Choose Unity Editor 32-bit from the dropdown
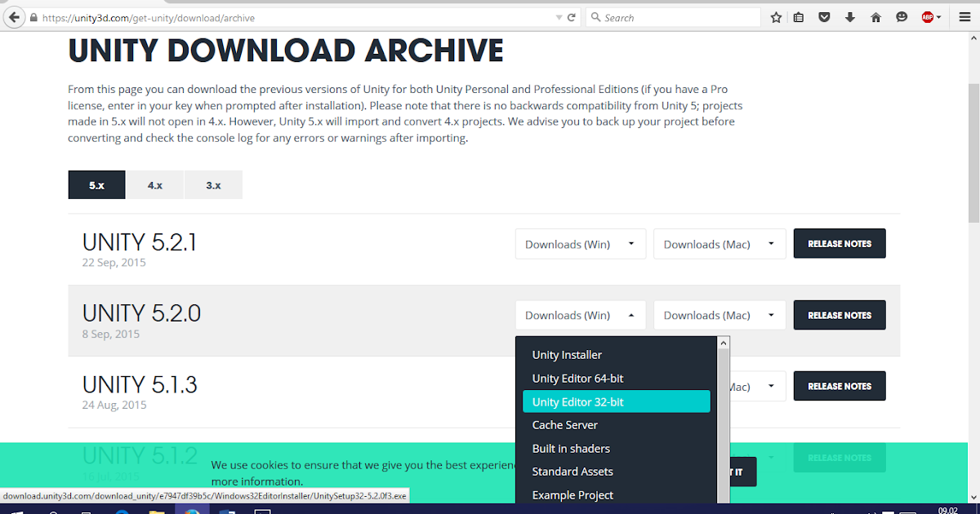Image resolution: width=980 pixels, height=514 pixels. coord(617,402)
